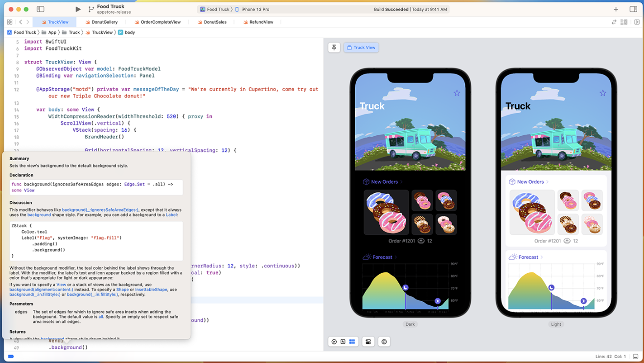This screenshot has width=644, height=363.
Task: Click the blue filter indicator at bottom left
Action: [11, 357]
